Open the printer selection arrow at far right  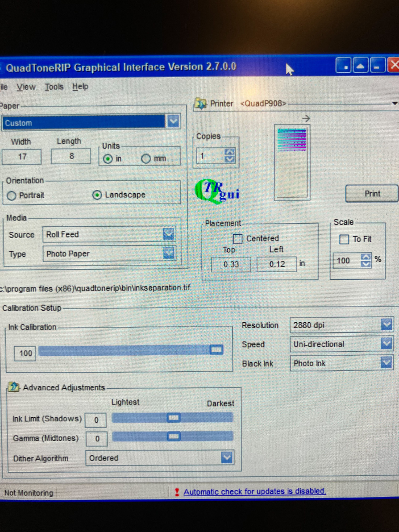(395, 104)
